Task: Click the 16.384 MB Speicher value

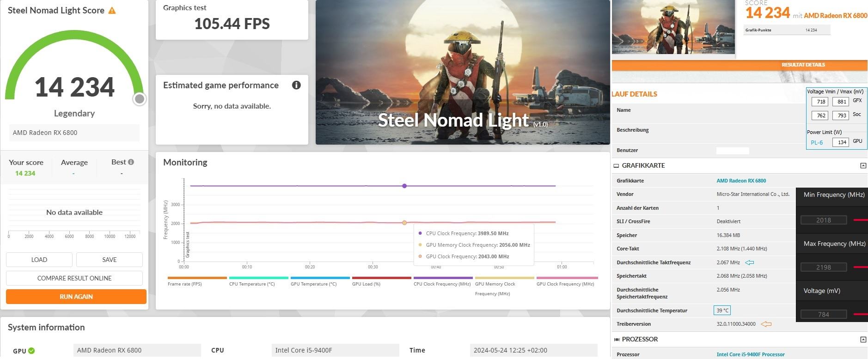Action: coord(728,235)
